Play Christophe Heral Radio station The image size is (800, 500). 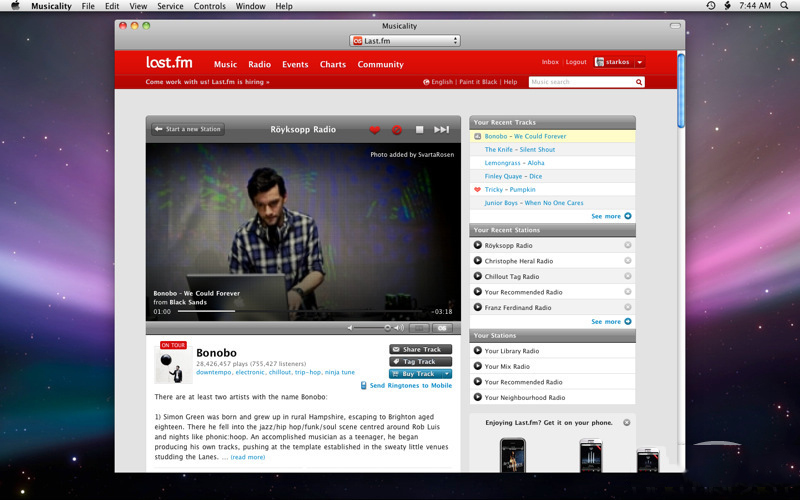point(478,261)
